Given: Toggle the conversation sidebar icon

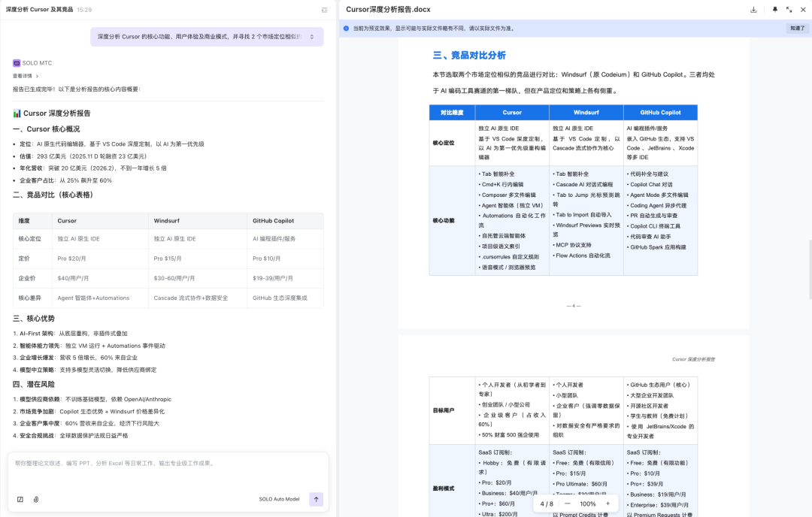Looking at the screenshot, I should point(324,10).
